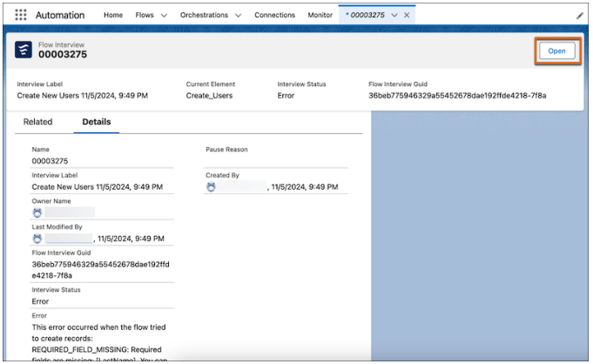Screen dimensions: 593x364
Task: Select the 00003275 workspace tab
Action: (x=366, y=16)
